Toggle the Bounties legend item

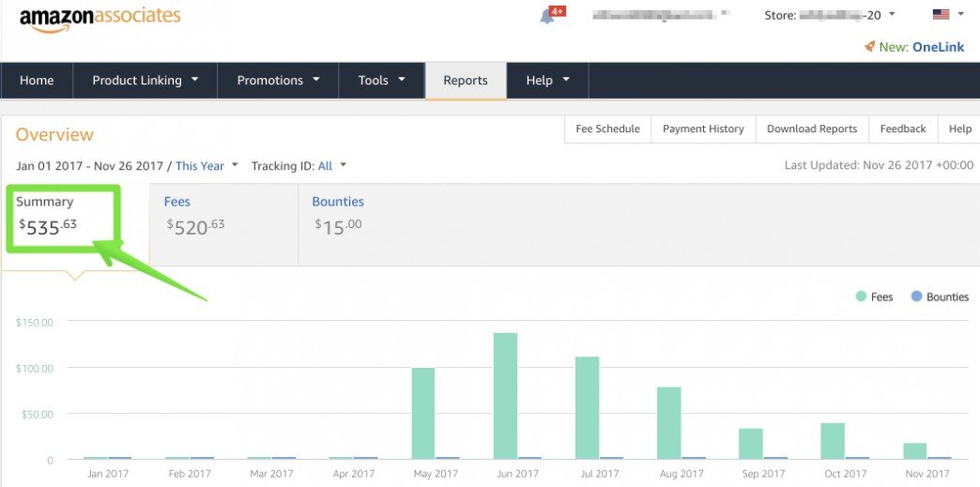pos(940,297)
